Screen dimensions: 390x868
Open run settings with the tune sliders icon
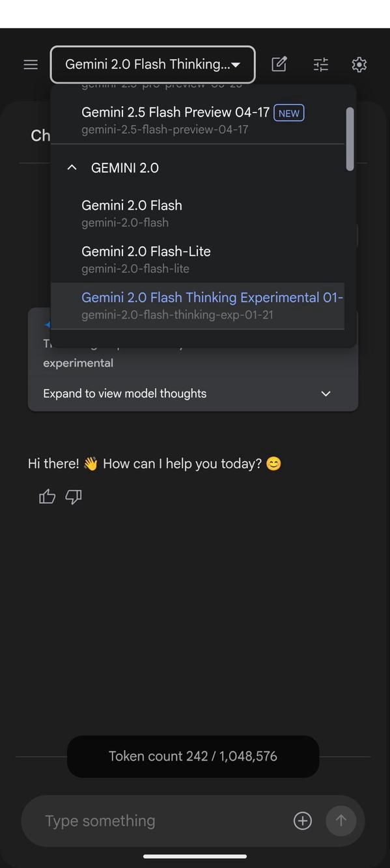click(320, 64)
